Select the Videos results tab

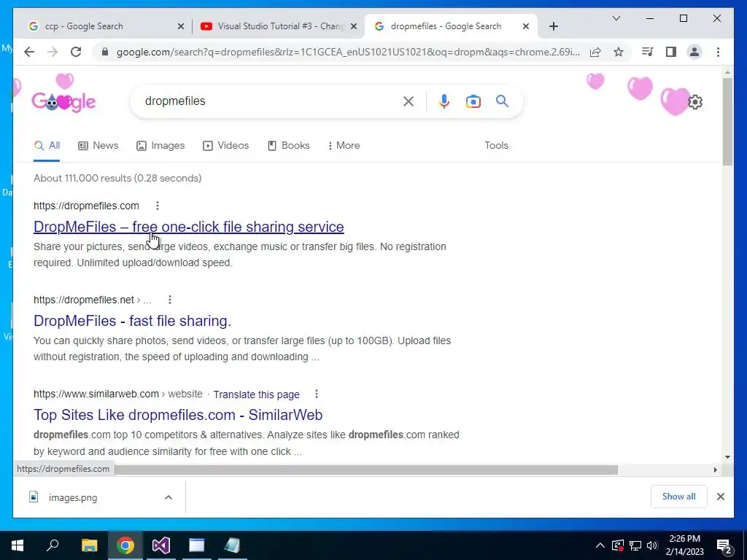click(x=226, y=145)
